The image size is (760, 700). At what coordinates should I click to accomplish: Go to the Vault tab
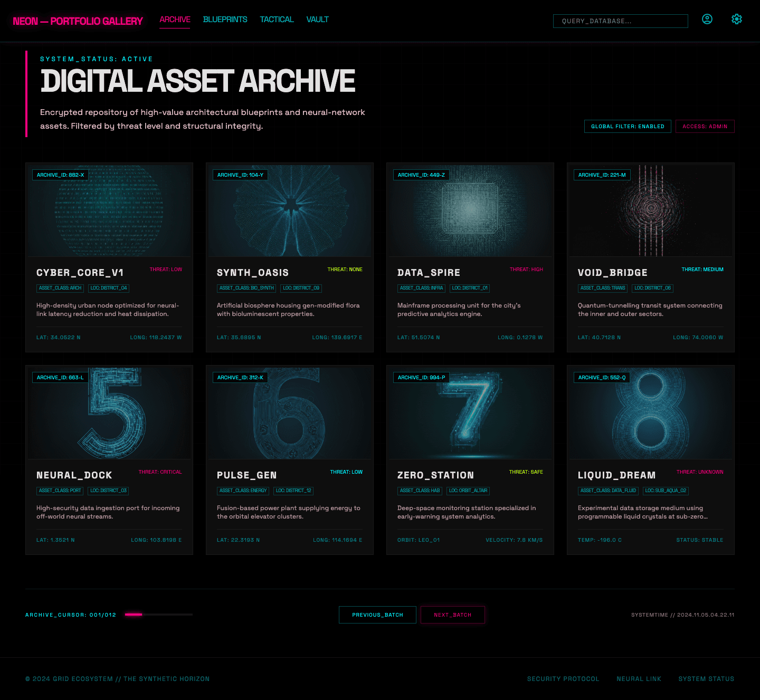pyautogui.click(x=317, y=20)
